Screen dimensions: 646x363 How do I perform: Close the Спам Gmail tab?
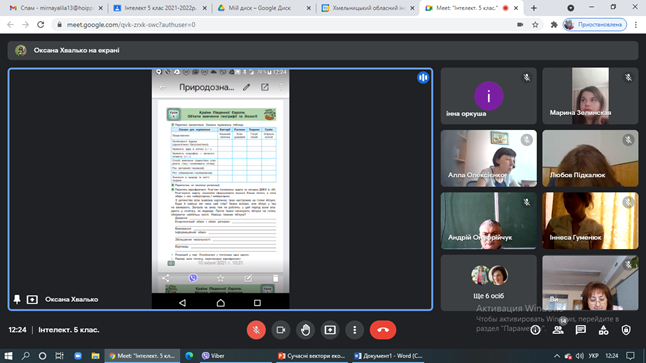click(x=101, y=8)
